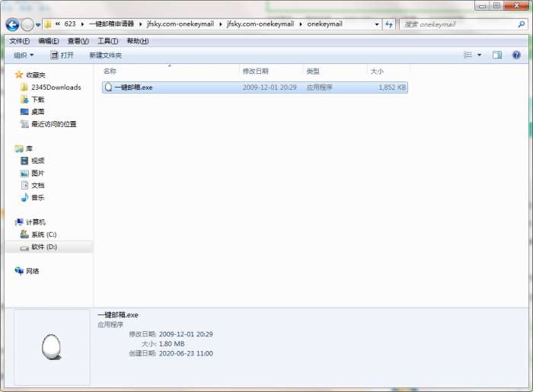Select 收藏夹 in the navigation pane
Viewport: 533px width, 392px height.
coord(36,75)
